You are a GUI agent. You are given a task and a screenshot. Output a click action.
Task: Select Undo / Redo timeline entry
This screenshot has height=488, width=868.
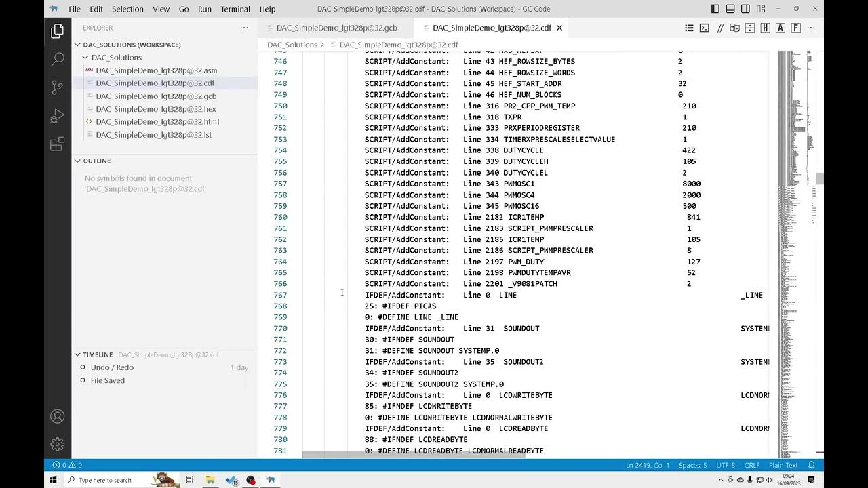[164, 367]
